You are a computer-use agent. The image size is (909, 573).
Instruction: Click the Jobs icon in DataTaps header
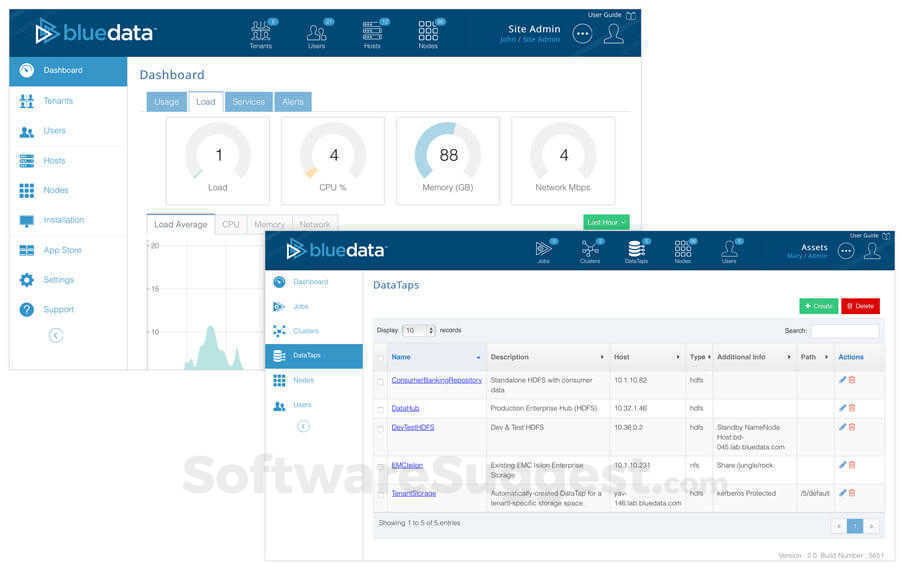tap(543, 248)
